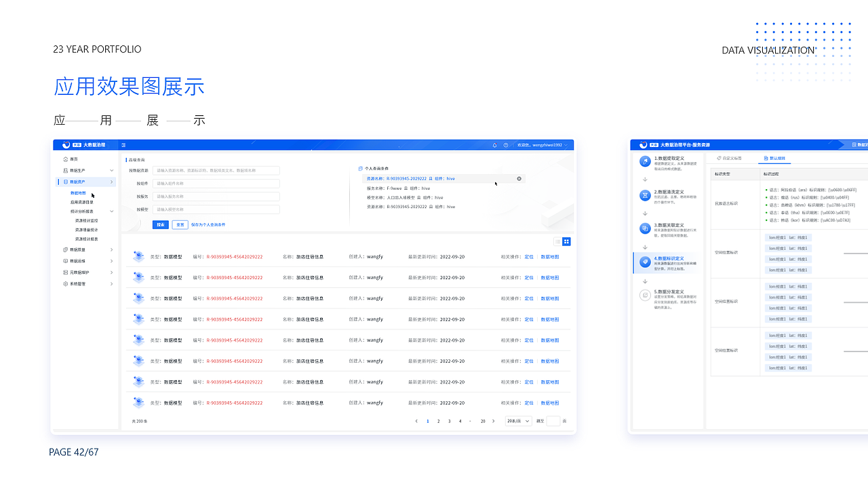Open 资源统计报表 in sidebar
Viewport: 868px width, 488px height.
(x=87, y=239)
